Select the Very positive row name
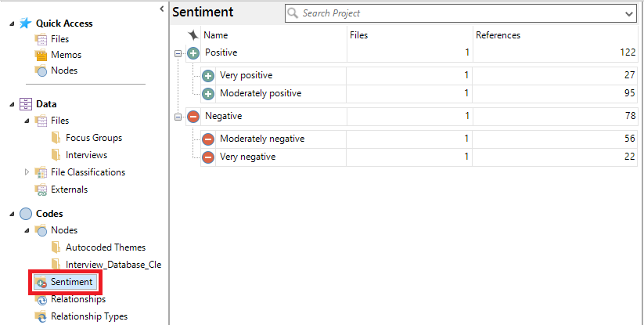644x325 pixels. 246,75
